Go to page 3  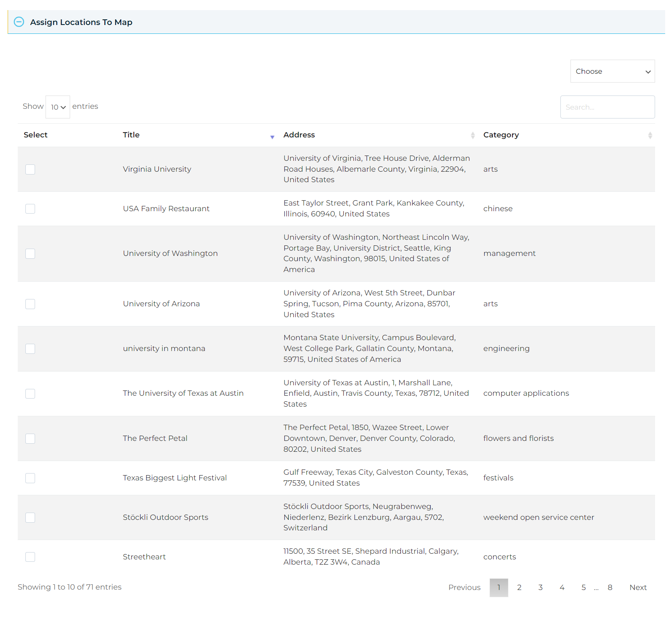tap(541, 588)
